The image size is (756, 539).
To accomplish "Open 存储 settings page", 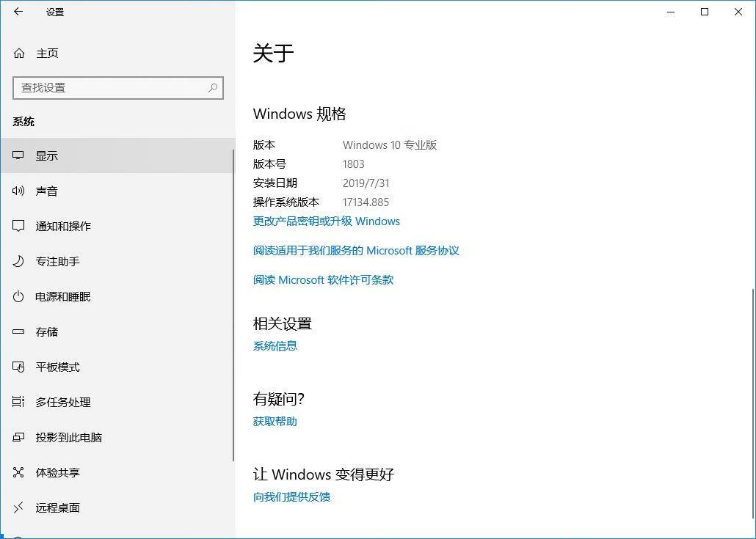I will click(x=117, y=331).
